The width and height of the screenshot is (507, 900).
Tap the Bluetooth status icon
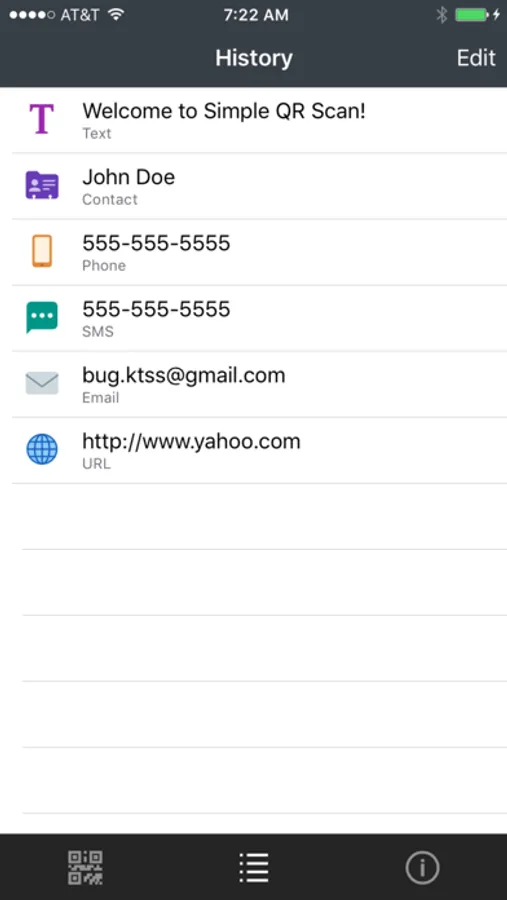[x=442, y=15]
